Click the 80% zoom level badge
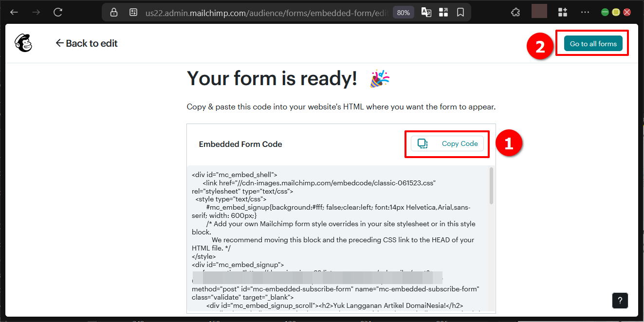Viewport: 644px width, 322px height. pos(403,12)
